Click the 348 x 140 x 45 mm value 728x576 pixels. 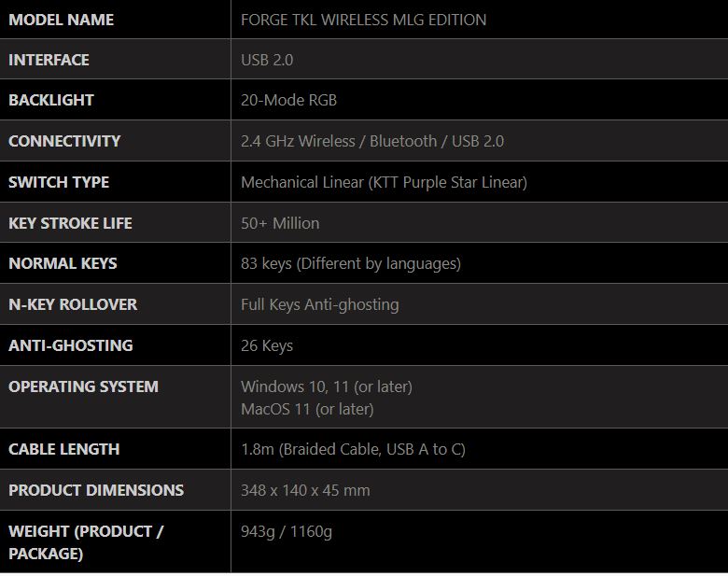(305, 490)
